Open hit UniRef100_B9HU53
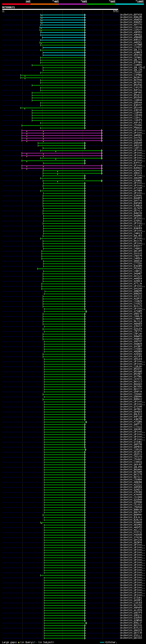Screen dimensions: 146x644 [x=131, y=22]
